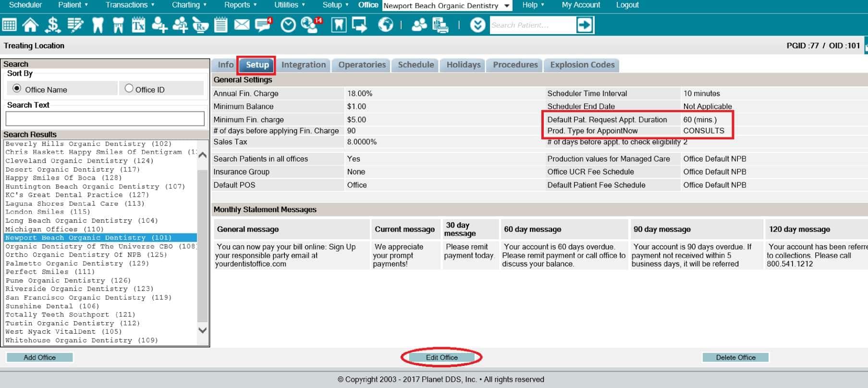Open the dollar sign transactions icon

[x=52, y=25]
